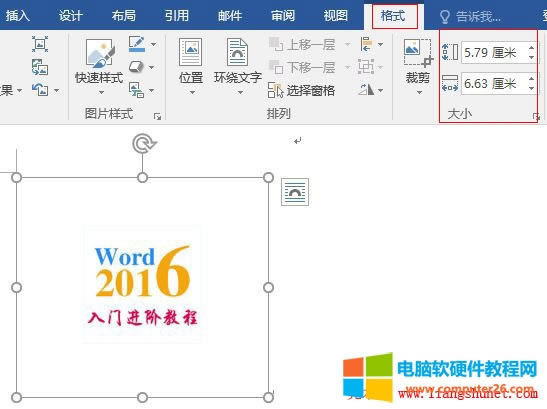
Task: Click the top-middle picture sizing handle
Action: coord(142,178)
